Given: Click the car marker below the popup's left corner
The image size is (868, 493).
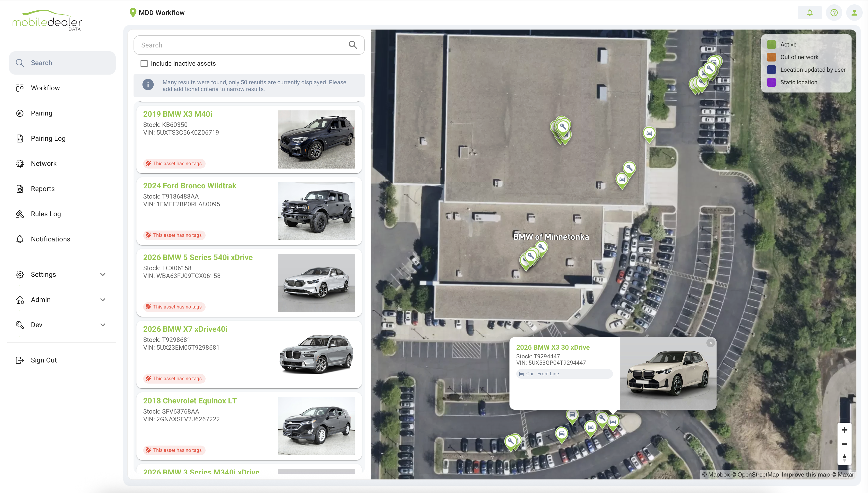Looking at the screenshot, I should coord(572,416).
